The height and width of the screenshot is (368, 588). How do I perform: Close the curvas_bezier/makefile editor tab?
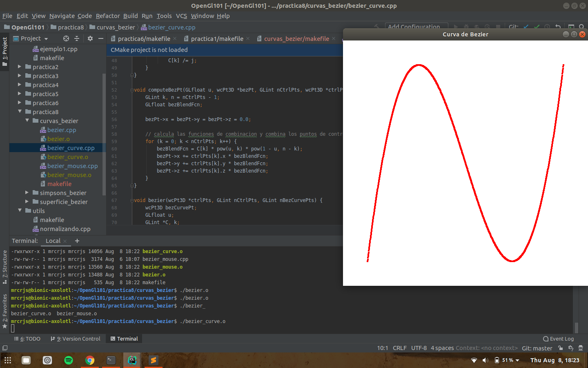[x=334, y=38]
